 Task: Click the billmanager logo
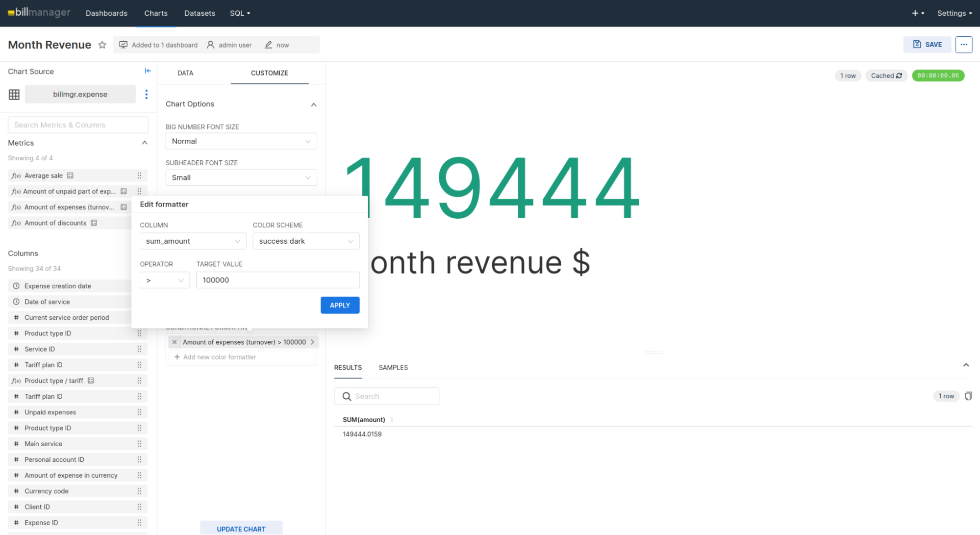tap(39, 13)
